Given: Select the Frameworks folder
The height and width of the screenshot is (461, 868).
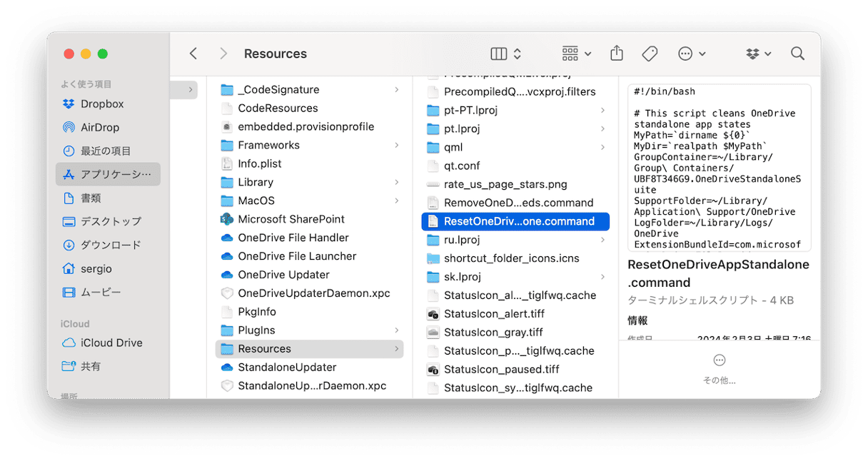Looking at the screenshot, I should click(309, 145).
